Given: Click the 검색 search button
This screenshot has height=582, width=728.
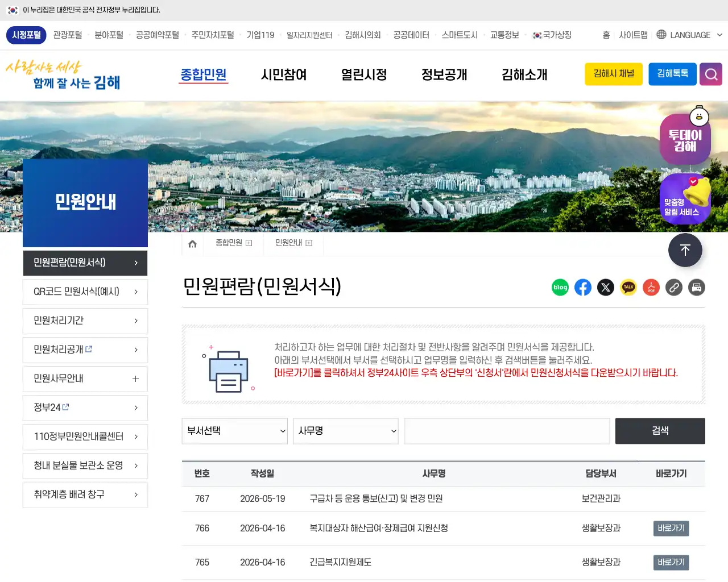Looking at the screenshot, I should pyautogui.click(x=660, y=431).
